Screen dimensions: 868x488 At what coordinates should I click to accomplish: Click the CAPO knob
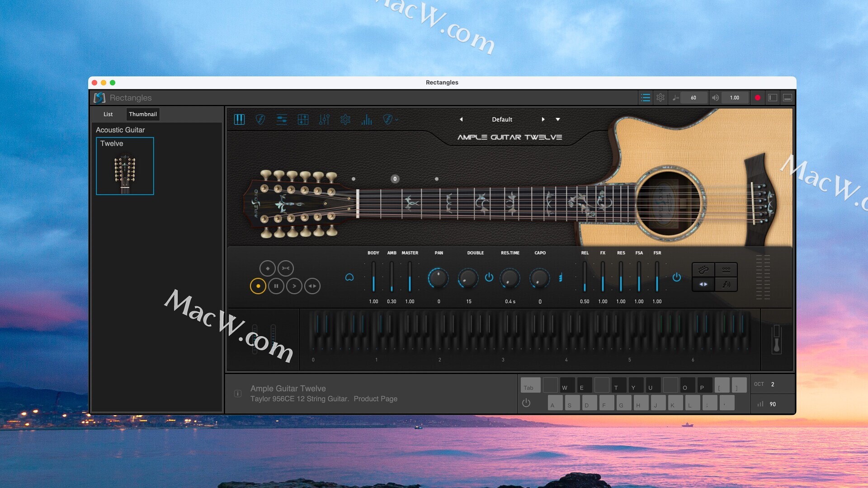[540, 278]
